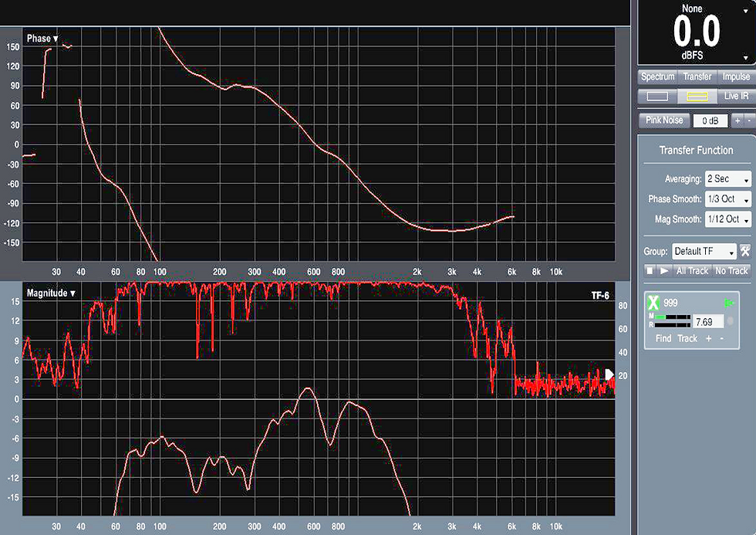Decrease generator level with minus button
Image resolution: width=756 pixels, height=535 pixels.
coord(749,120)
